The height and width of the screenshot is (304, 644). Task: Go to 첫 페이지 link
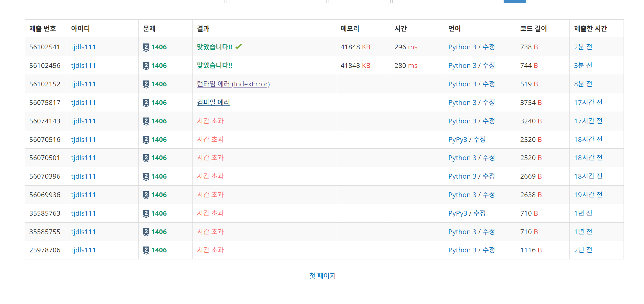coord(322,276)
